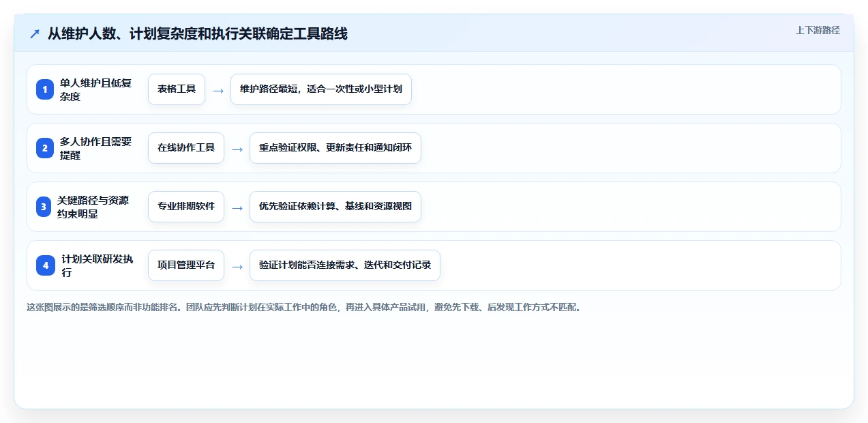This screenshot has width=868, height=423.
Task: Click the text 多人协作且需要提醒
Action: click(x=95, y=148)
